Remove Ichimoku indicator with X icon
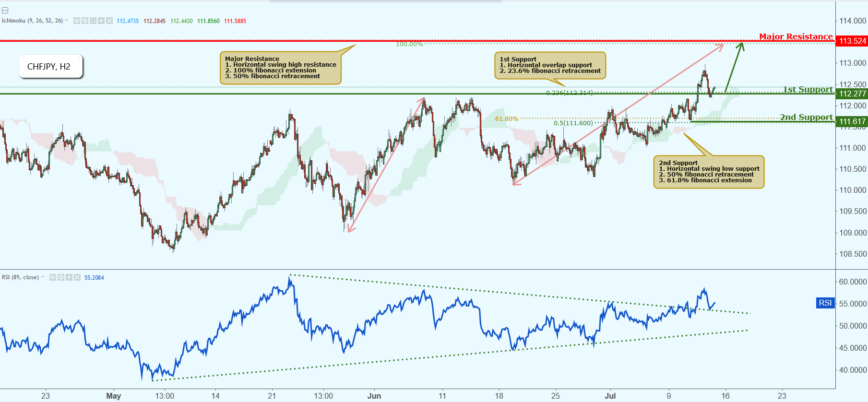Image resolution: width=868 pixels, height=402 pixels. click(x=109, y=21)
